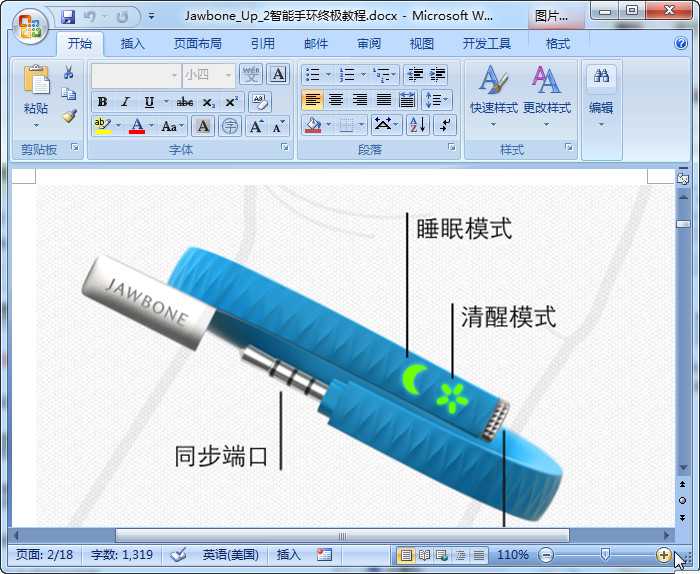Click the 英语(美国) language indicator

tap(231, 555)
